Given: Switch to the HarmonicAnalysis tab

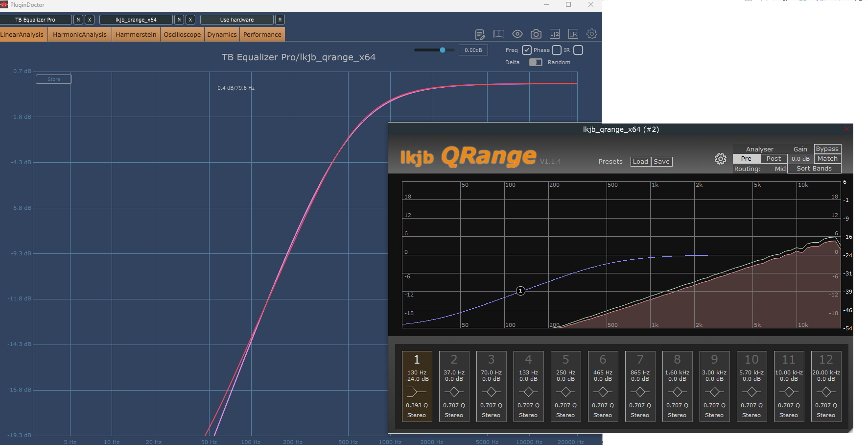Looking at the screenshot, I should pyautogui.click(x=80, y=34).
